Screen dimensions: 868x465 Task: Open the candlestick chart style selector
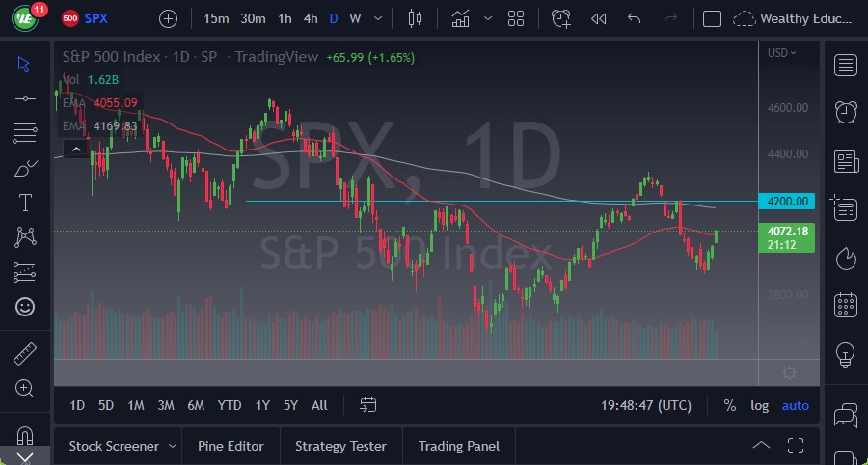click(x=415, y=19)
